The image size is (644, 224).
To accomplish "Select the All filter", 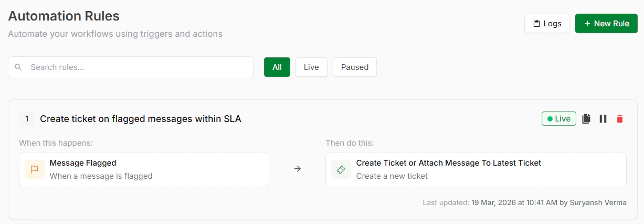I will [x=277, y=67].
